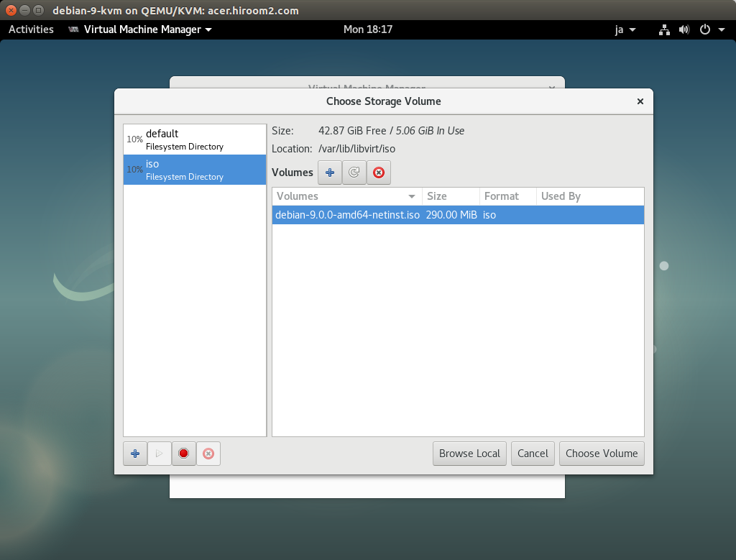Image resolution: width=736 pixels, height=560 pixels.
Task: Select the default storage pool
Action: pyautogui.click(x=194, y=139)
